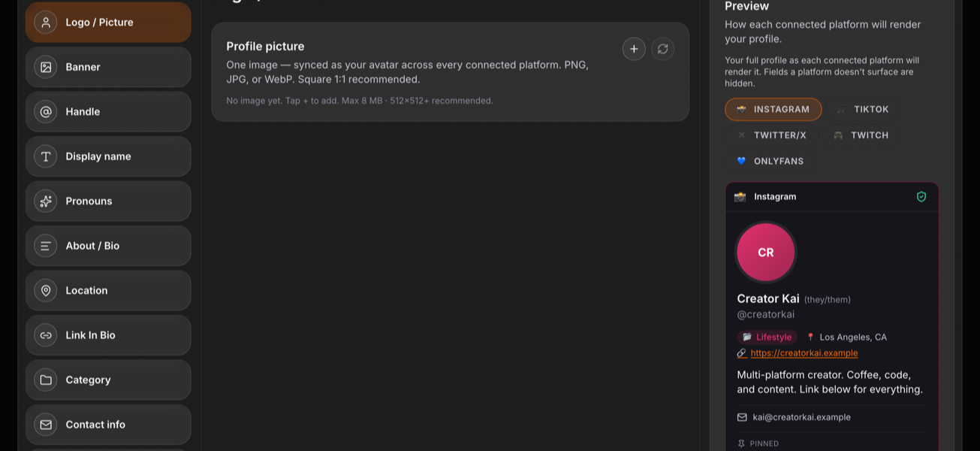Click the CR avatar in preview
The image size is (980, 451).
(766, 253)
